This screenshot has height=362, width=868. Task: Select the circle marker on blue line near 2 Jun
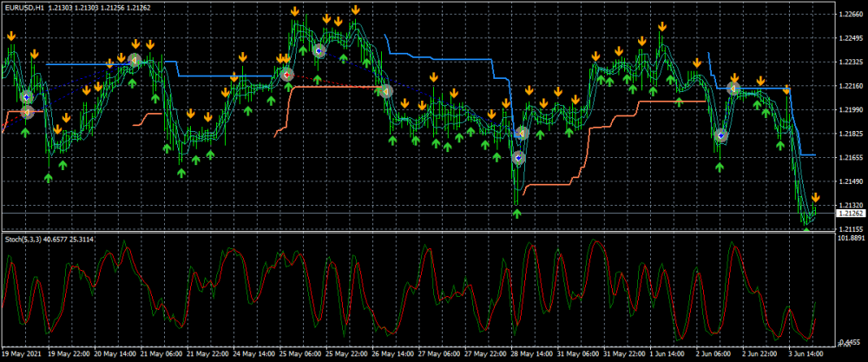click(x=733, y=89)
